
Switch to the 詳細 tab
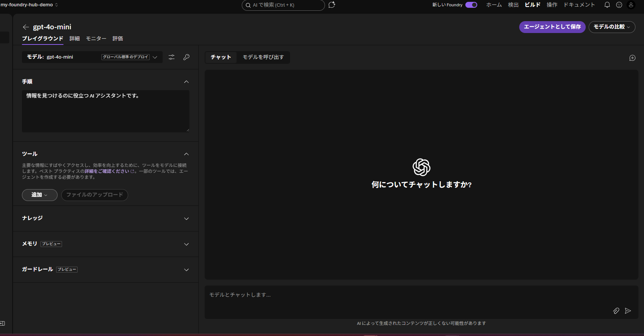point(75,39)
